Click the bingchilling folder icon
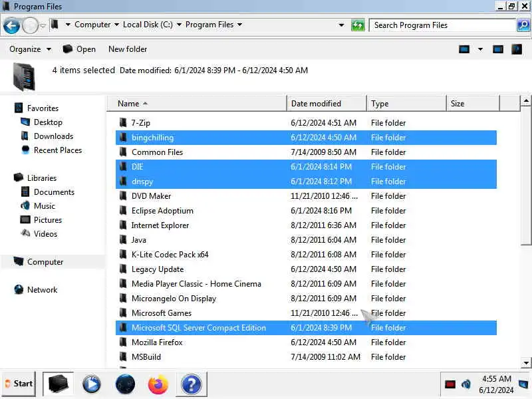The height and width of the screenshot is (399, 532). (x=123, y=138)
